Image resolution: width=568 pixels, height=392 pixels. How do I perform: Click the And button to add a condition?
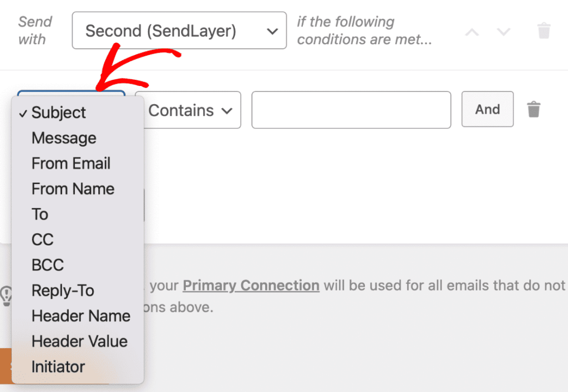(x=487, y=109)
